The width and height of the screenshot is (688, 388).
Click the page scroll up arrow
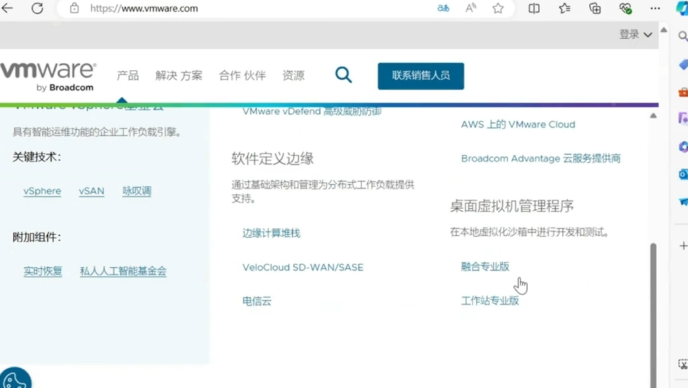(664, 30)
